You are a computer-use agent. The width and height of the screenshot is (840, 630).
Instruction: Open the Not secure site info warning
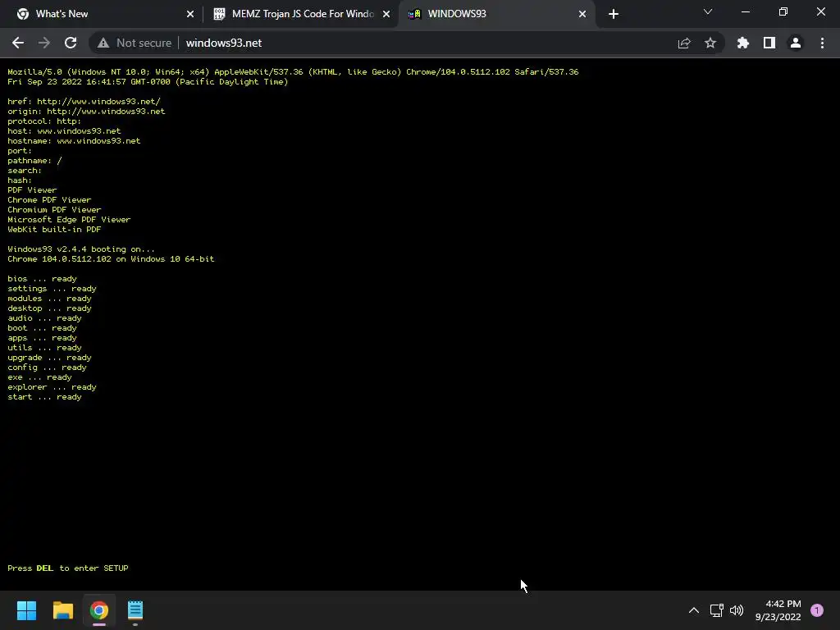tap(135, 43)
